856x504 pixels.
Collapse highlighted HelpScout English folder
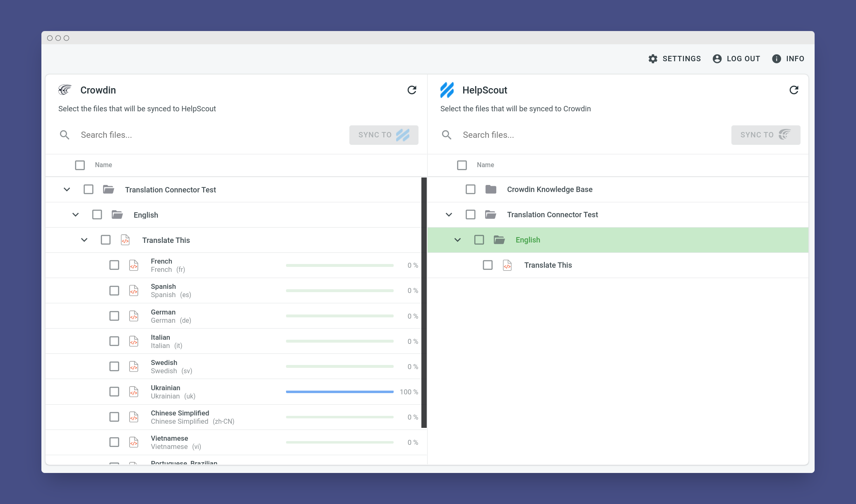(457, 240)
